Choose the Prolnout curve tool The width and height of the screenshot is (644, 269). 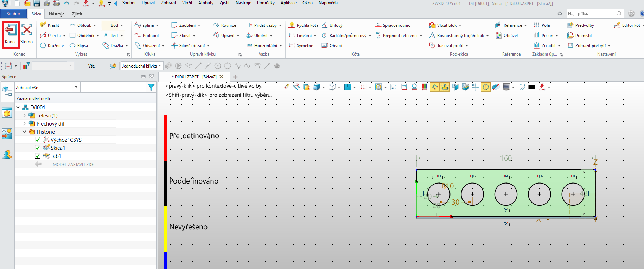pyautogui.click(x=147, y=36)
